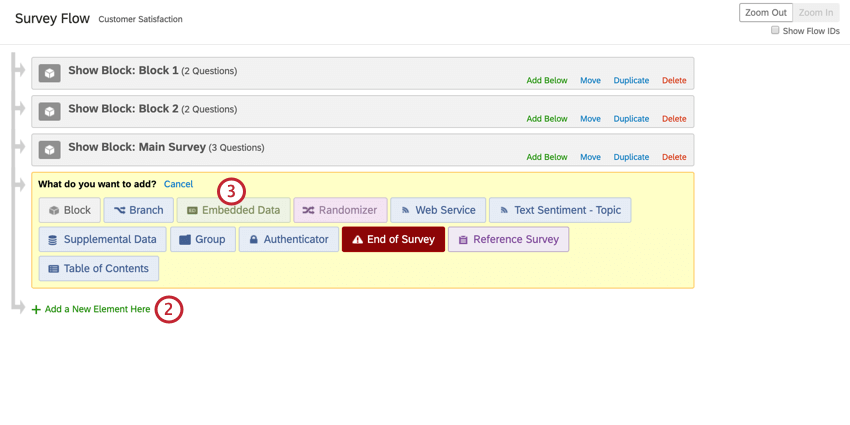Click the cube icon for Main Survey block

point(49,150)
